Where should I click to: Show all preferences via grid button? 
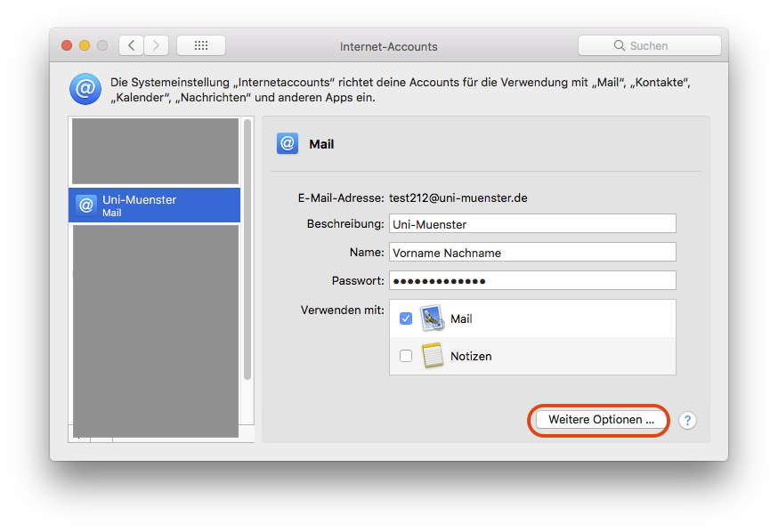tap(200, 45)
